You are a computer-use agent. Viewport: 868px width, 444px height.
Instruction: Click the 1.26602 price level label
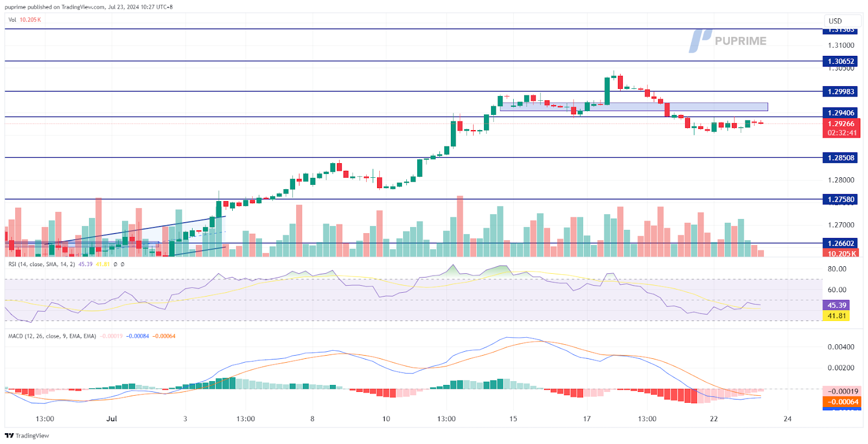coord(840,243)
